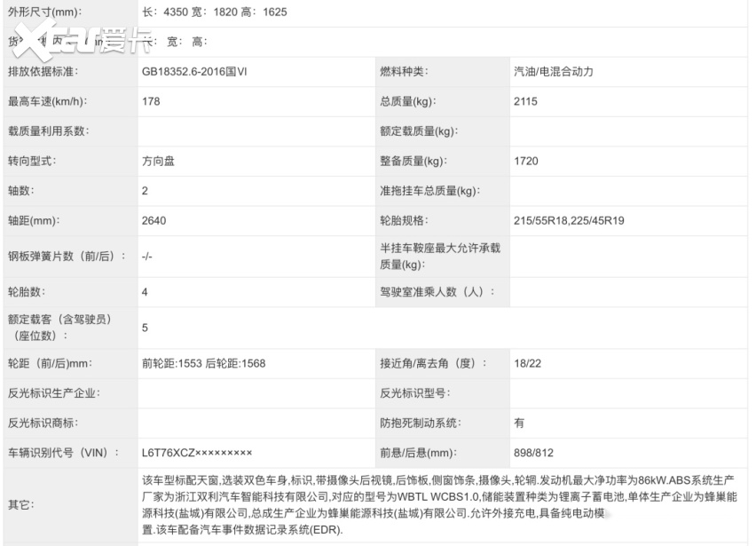Select the leaf spring value -/-
The height and width of the screenshot is (546, 756).
click(147, 257)
